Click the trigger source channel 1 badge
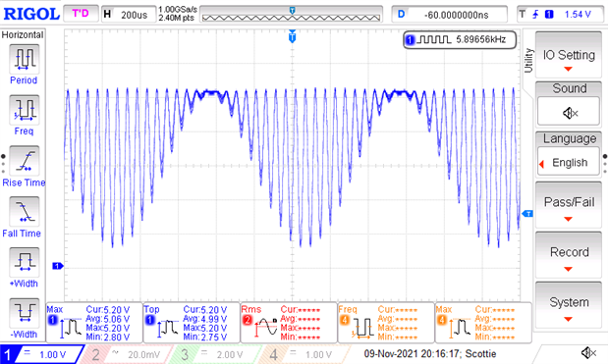The height and width of the screenshot is (364, 608). (549, 15)
